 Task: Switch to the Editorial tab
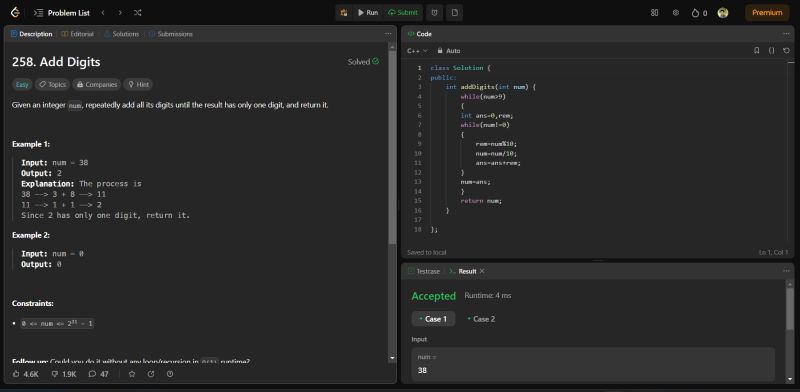[x=78, y=34]
